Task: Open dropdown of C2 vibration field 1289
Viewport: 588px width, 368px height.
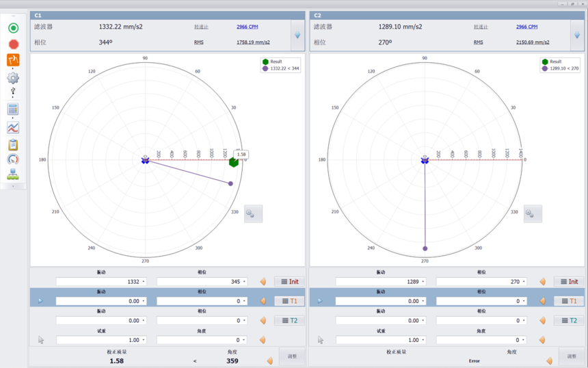Action: tap(423, 282)
